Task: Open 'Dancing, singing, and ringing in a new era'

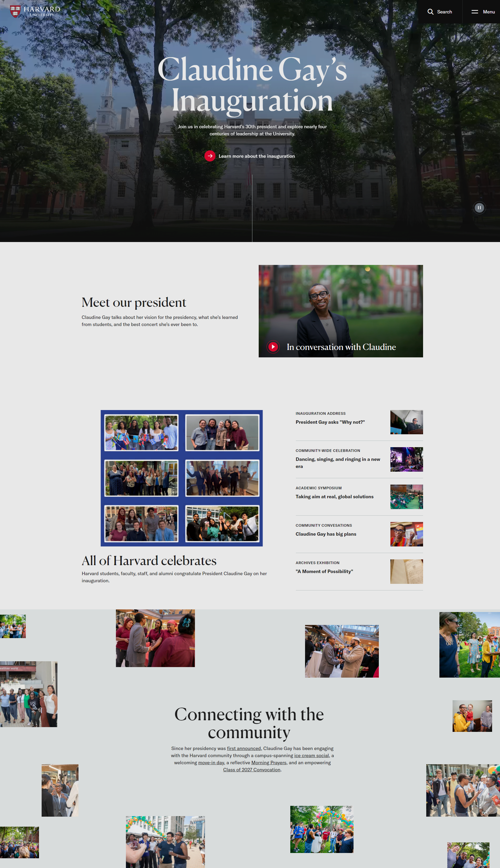Action: [338, 463]
